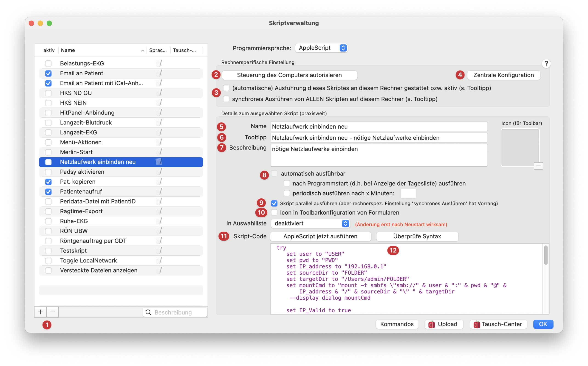Uncheck the Email an Patient checkbox
The height and width of the screenshot is (366, 588).
(x=48, y=73)
